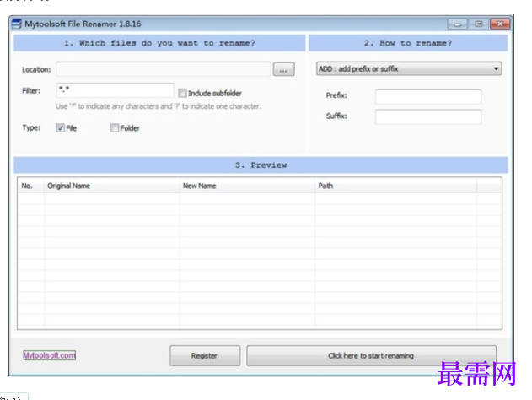Click the Filter text field
This screenshot has width=532, height=400.
pos(115,90)
